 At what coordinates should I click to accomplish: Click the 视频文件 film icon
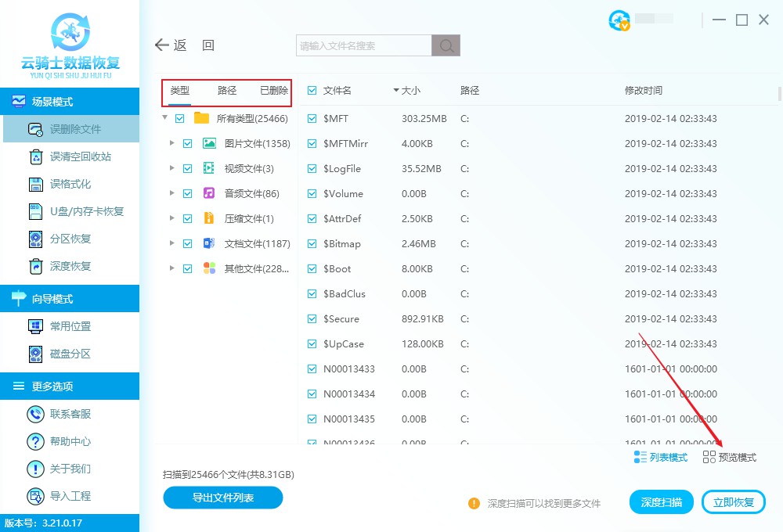(x=209, y=168)
